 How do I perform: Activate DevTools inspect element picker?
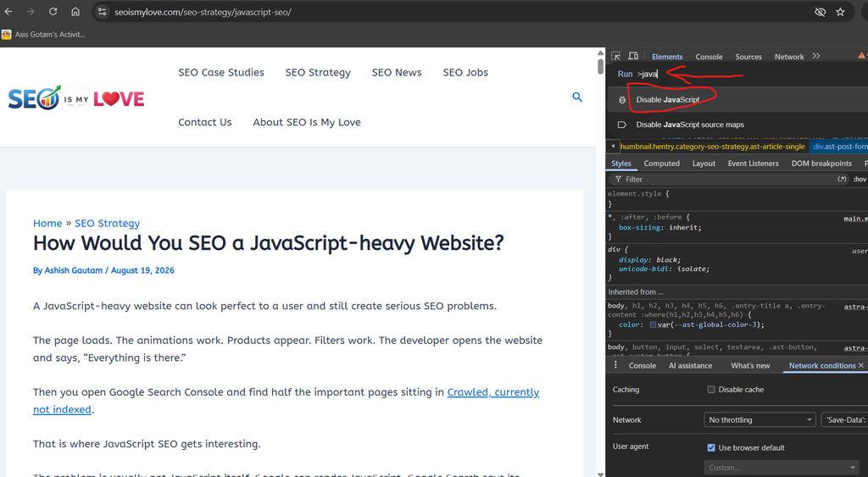[x=615, y=56]
